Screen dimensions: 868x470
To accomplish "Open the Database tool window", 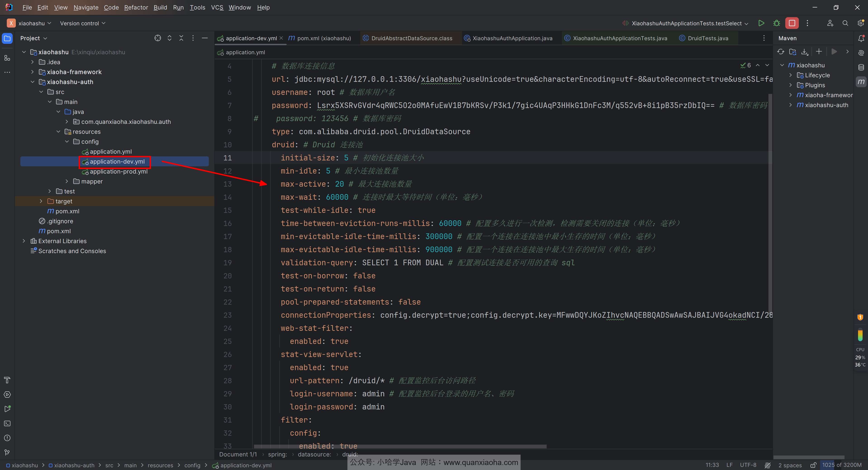I will [861, 67].
